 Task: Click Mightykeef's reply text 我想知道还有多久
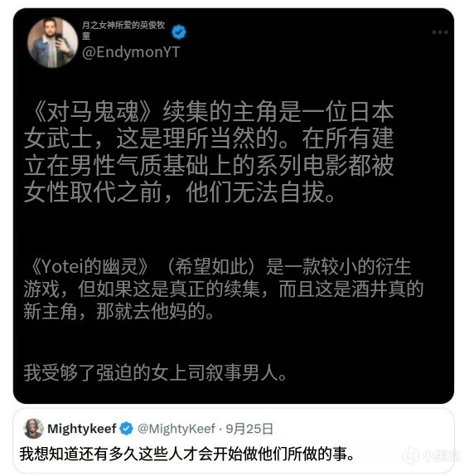[187, 454]
